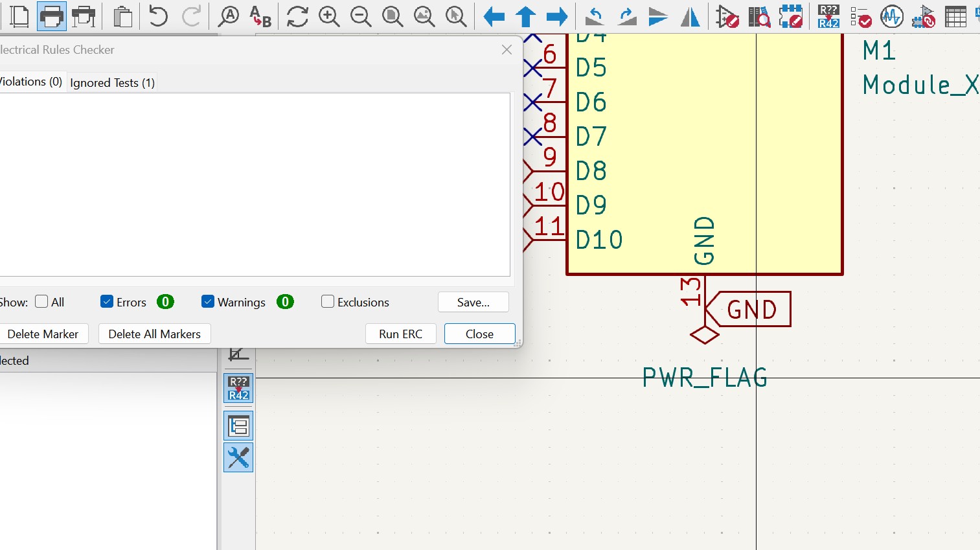Open the Footprint Editor
Screen dimensions: 980x550
[791, 16]
